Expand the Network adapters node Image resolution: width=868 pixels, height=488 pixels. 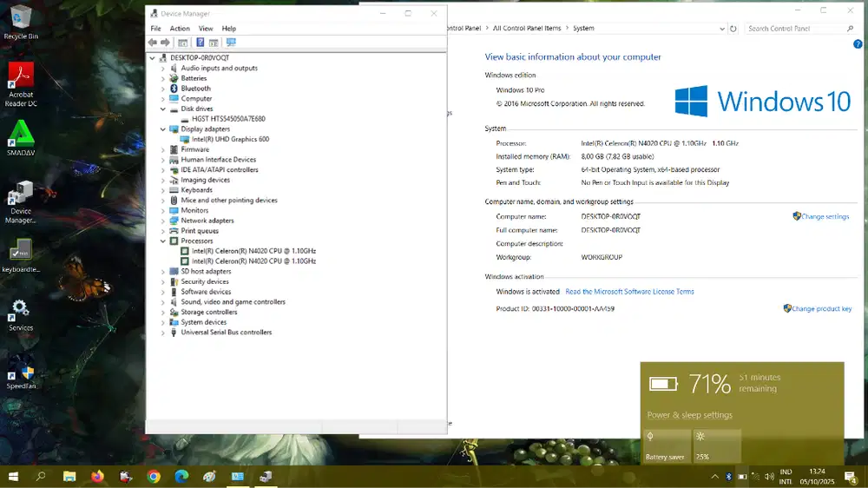coord(163,221)
